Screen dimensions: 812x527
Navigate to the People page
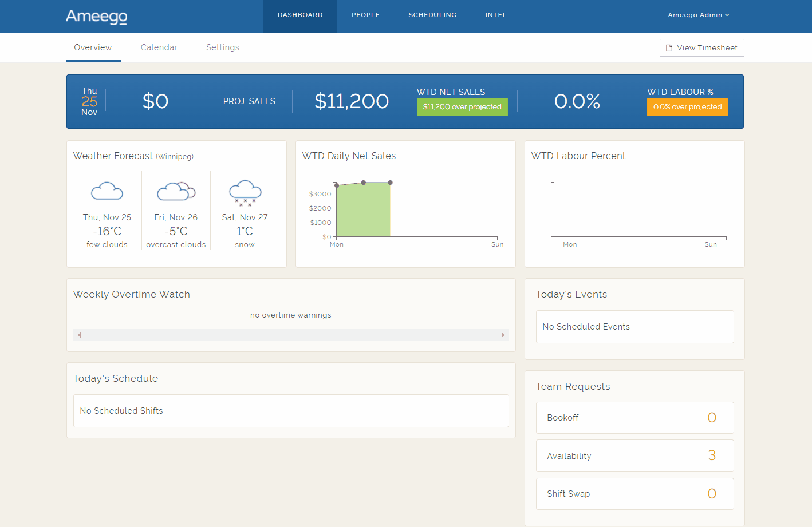point(365,15)
